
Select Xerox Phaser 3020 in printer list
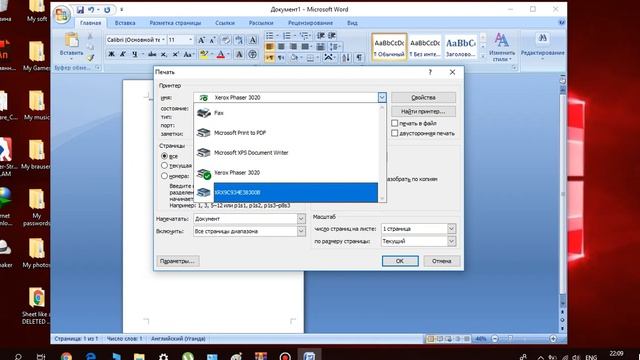pyautogui.click(x=286, y=173)
